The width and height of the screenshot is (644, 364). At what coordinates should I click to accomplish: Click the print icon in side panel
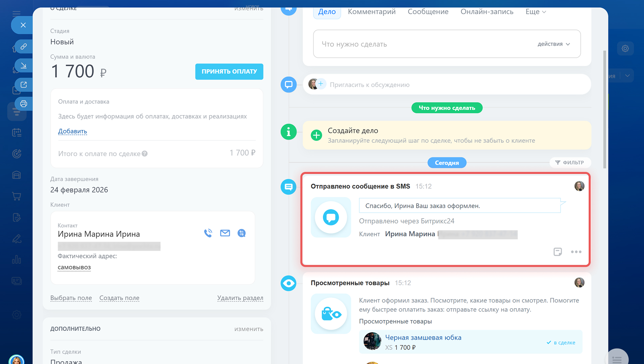[23, 104]
